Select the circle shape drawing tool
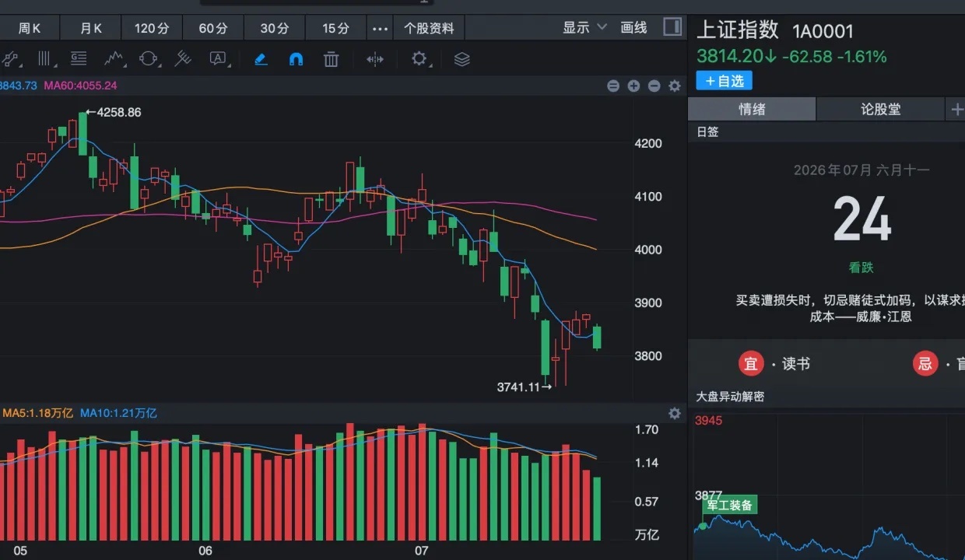 click(x=148, y=59)
